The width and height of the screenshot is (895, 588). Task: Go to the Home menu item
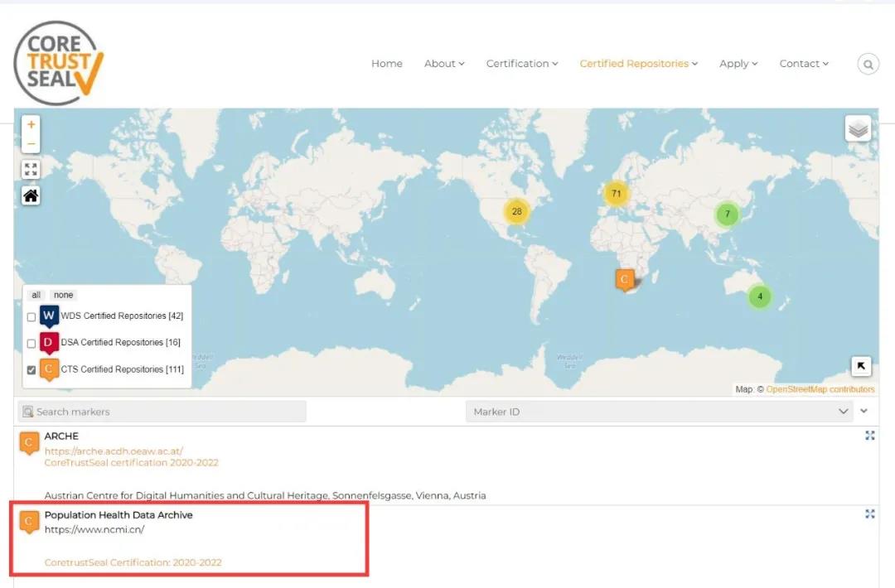pyautogui.click(x=386, y=64)
